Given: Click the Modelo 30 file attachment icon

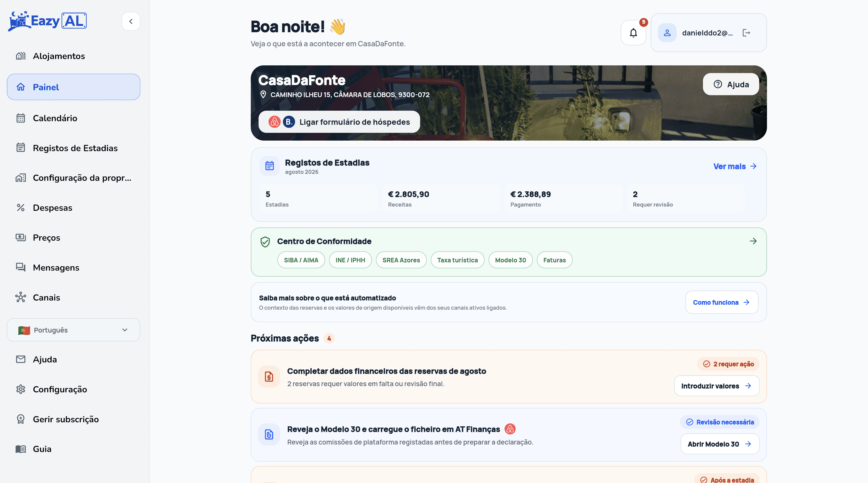Looking at the screenshot, I should tap(269, 434).
